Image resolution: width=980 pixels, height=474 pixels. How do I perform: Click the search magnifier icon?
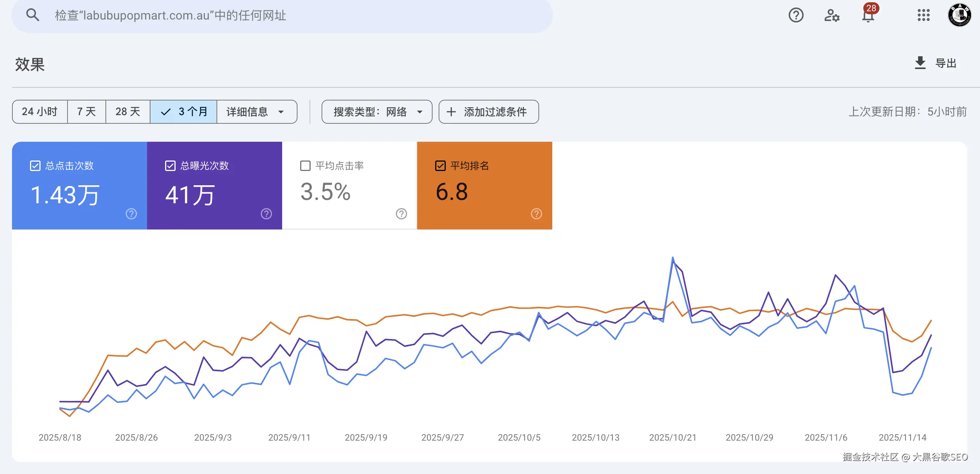33,15
